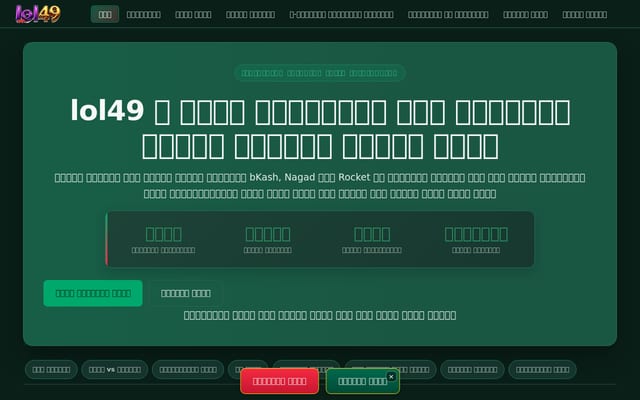Select the highlighted active tab beside the logo

pos(105,14)
